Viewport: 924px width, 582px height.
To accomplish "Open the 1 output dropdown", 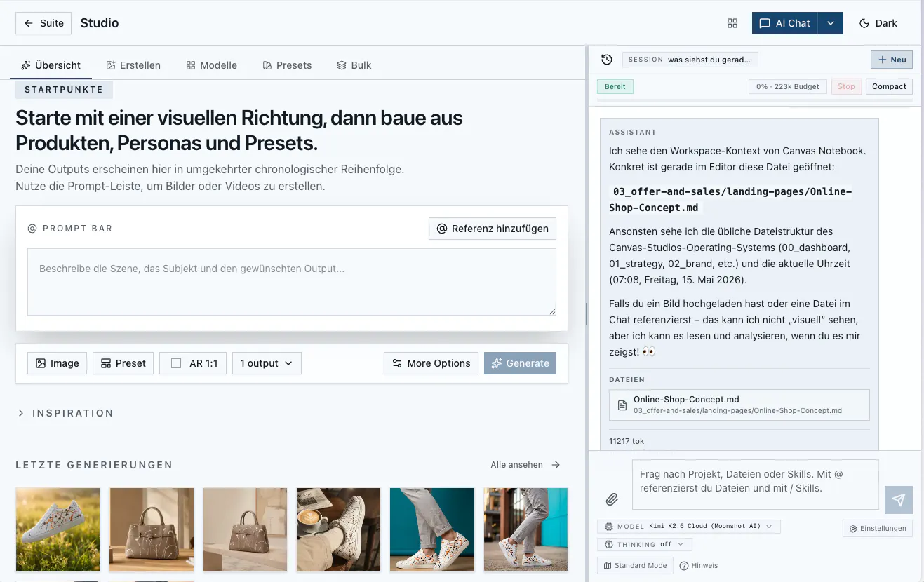I will pos(267,363).
